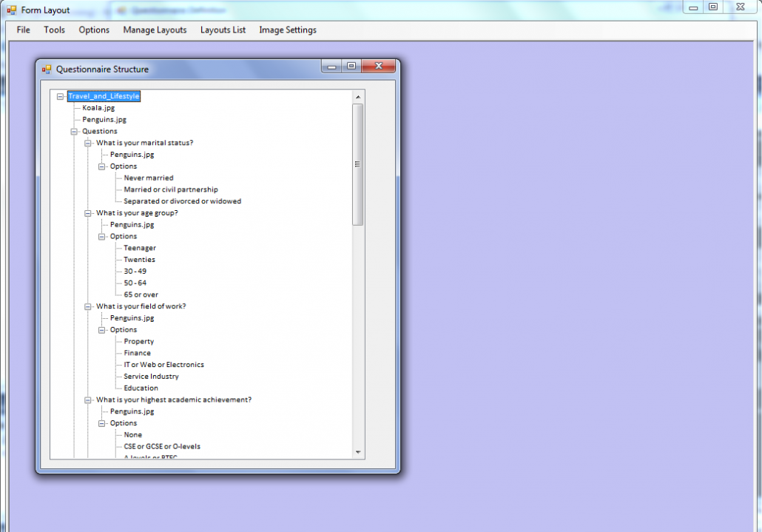
Task: Collapse the Questions tree node
Action: pyautogui.click(x=74, y=132)
